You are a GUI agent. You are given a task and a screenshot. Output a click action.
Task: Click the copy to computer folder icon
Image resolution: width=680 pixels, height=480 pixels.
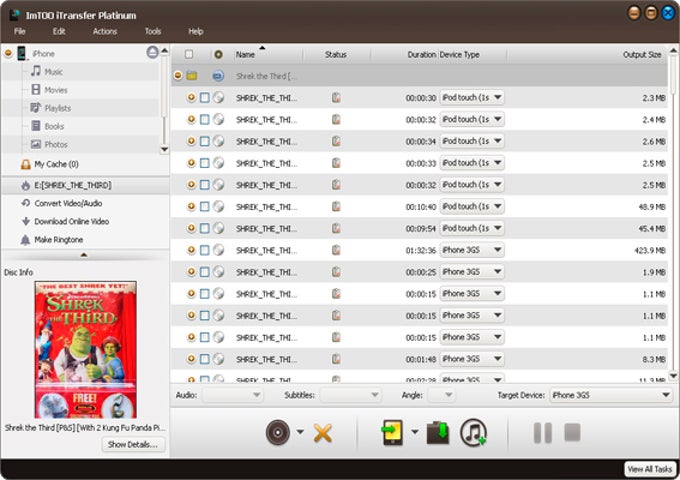coord(438,432)
